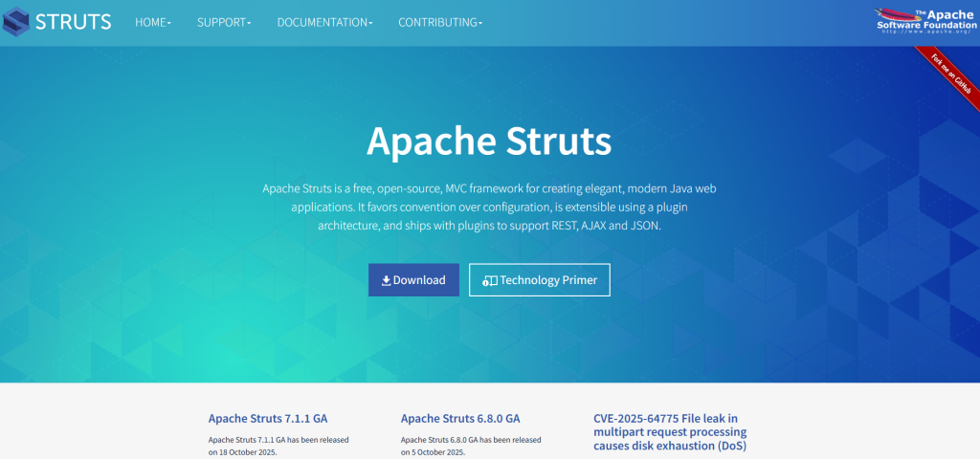Image resolution: width=980 pixels, height=459 pixels.
Task: Open the Technology Primer button
Action: 540,280
